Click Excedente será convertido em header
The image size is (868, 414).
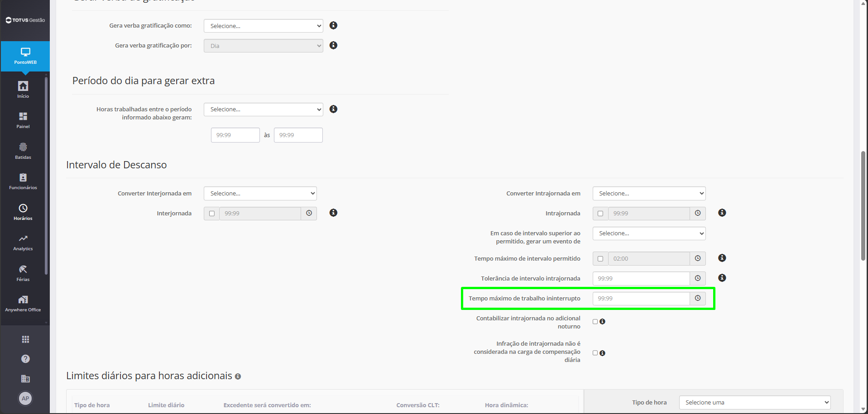pos(267,405)
